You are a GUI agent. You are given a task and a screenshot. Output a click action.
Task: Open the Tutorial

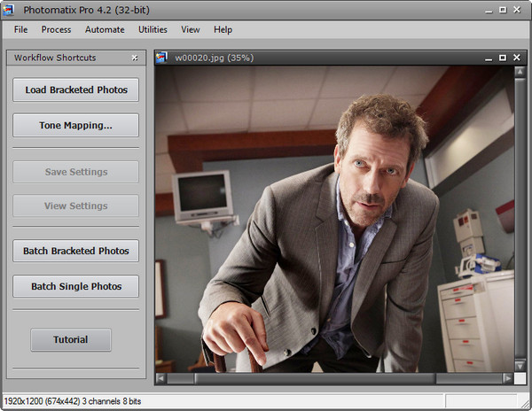71,339
